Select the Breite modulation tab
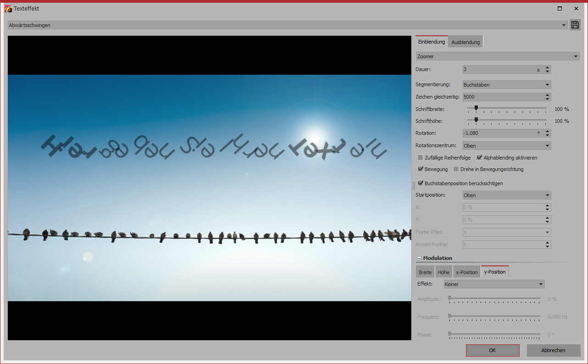Image resolution: width=588 pixels, height=364 pixels. pos(425,271)
